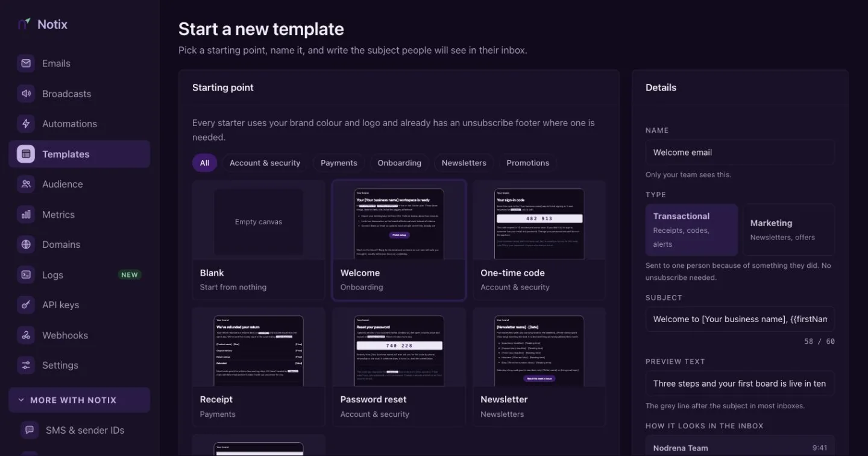868x456 pixels.
Task: Click the Webhooks icon
Action: (26, 335)
